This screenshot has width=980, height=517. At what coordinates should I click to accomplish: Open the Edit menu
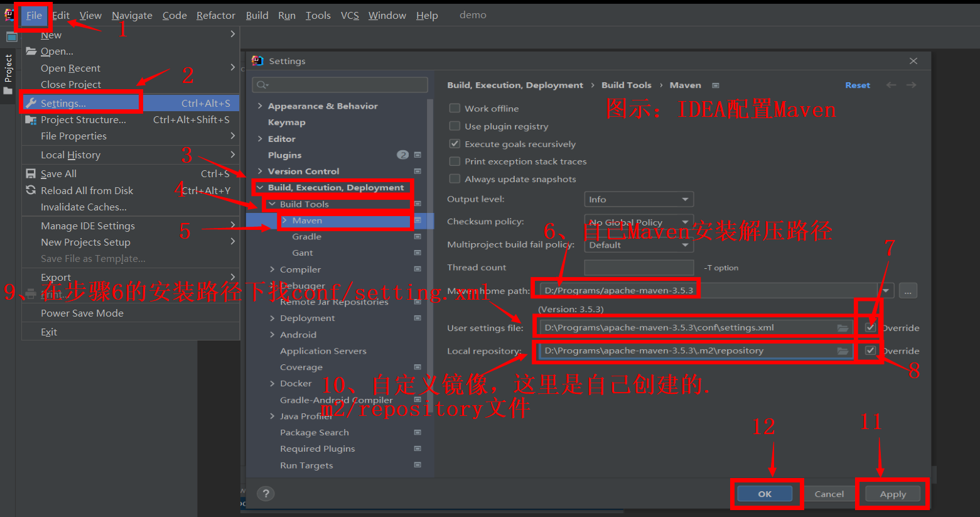click(61, 16)
